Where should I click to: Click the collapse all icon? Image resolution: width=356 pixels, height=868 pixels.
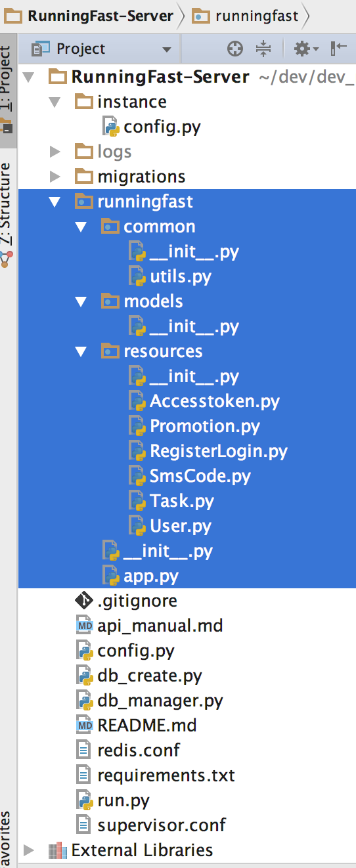(263, 49)
